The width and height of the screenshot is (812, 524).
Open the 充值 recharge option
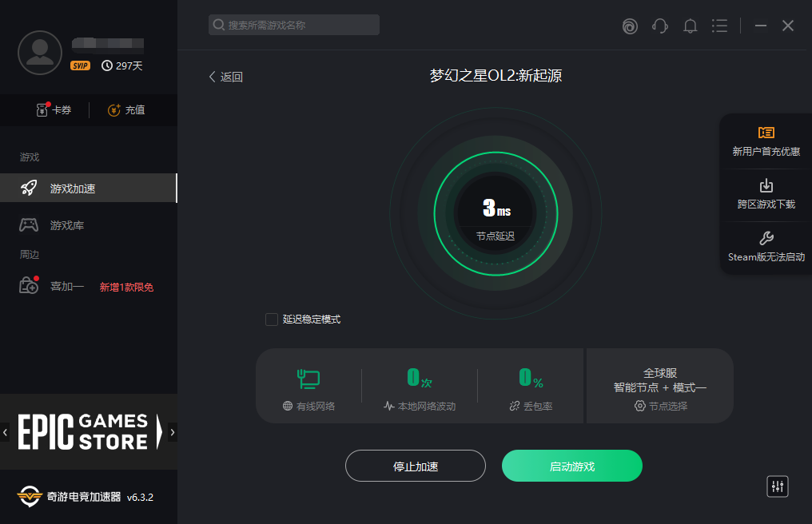126,109
